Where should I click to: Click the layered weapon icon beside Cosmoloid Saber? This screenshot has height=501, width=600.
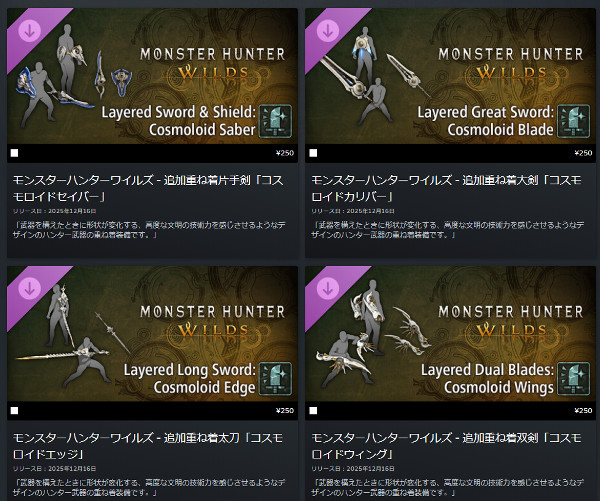[276, 121]
